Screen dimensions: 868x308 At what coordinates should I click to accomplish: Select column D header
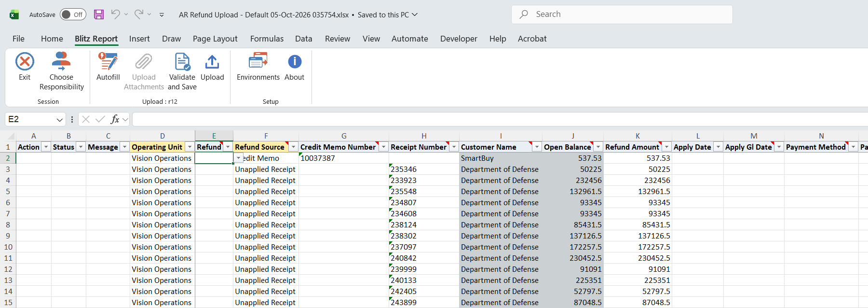coord(163,136)
